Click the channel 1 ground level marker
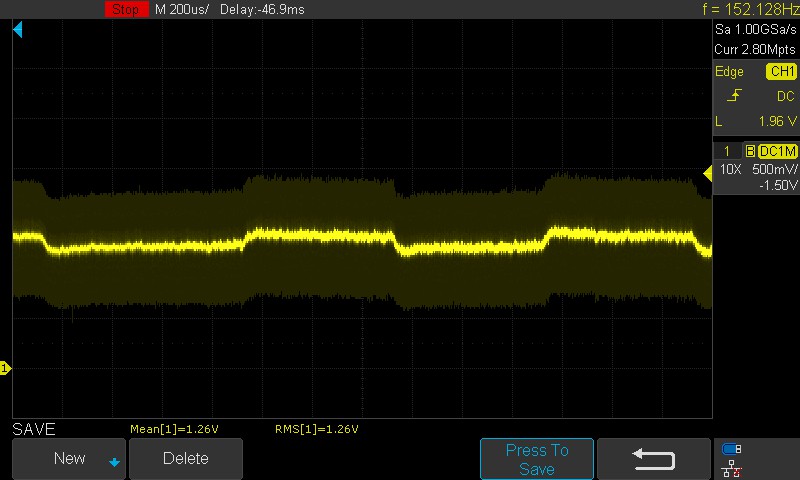This screenshot has height=480, width=800. pos(5,368)
